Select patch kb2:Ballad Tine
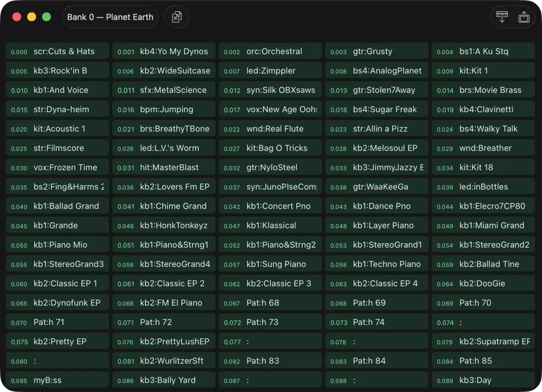542x392 pixels. [x=484, y=264]
